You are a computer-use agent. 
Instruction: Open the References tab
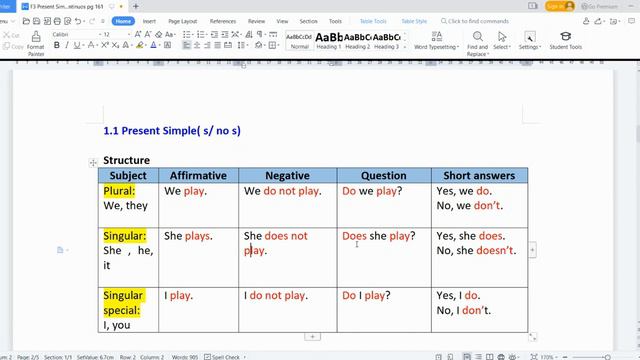223,21
